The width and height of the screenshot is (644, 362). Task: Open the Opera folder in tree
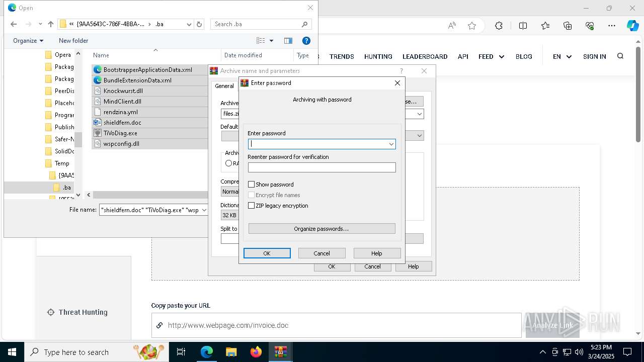59,55
